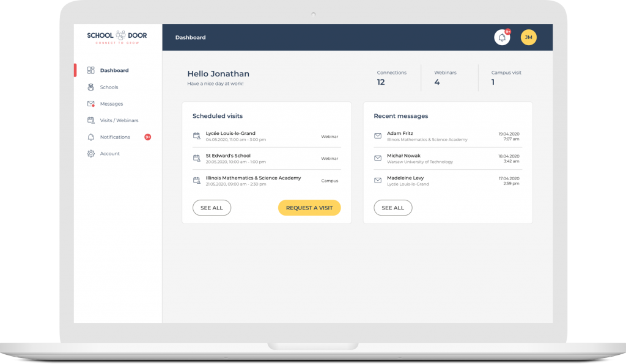Click the envelope icon next to Adam Fritz
Viewport: 626px width, 364px height.
[377, 136]
